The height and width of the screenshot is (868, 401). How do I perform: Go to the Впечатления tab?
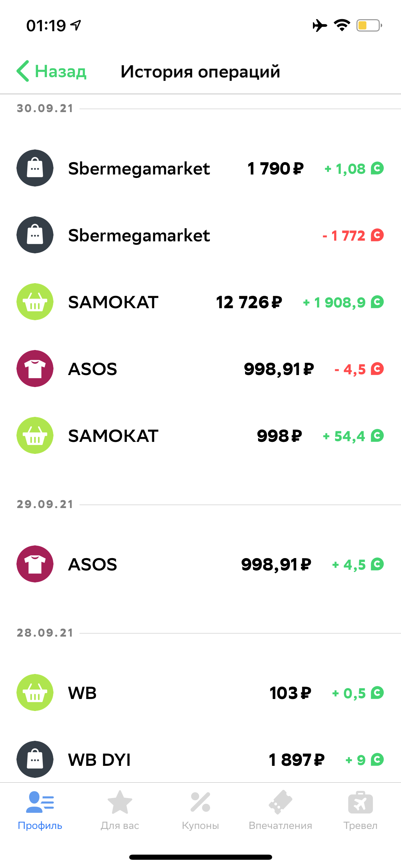point(280,811)
